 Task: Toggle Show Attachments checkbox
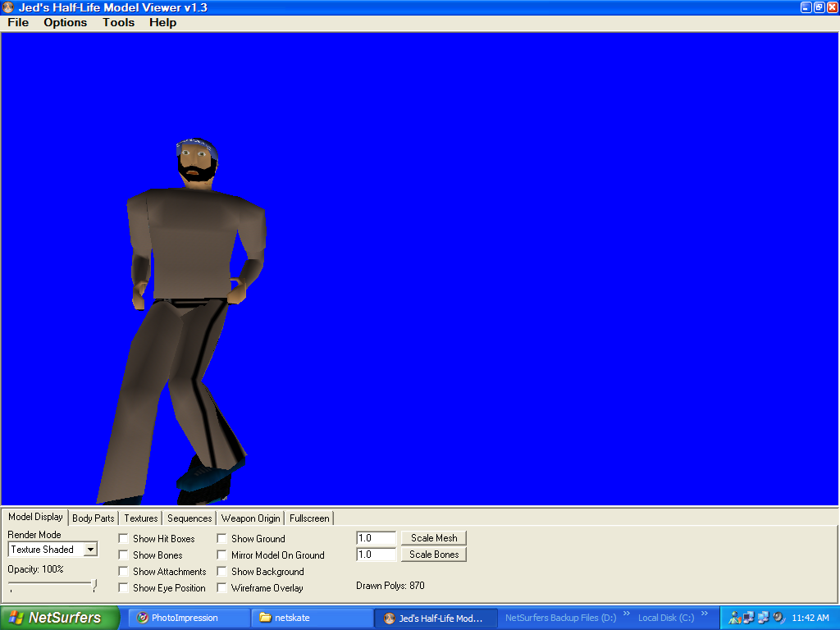point(123,572)
